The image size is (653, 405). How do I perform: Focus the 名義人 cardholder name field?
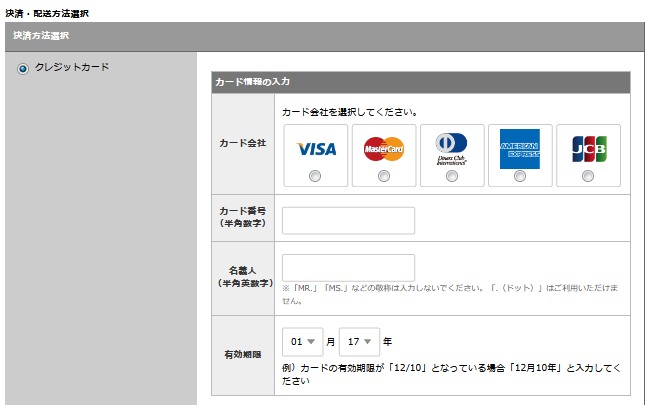(x=348, y=268)
